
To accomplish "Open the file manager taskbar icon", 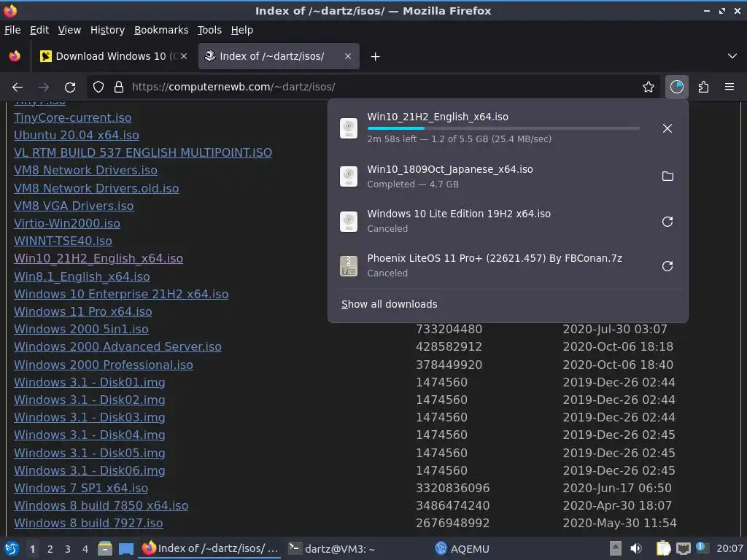I will click(105, 548).
